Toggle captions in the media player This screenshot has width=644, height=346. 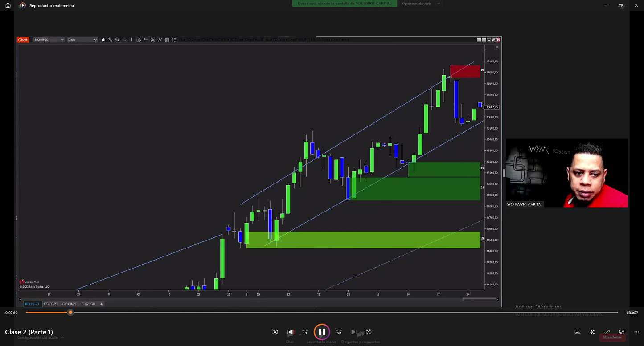coord(578,332)
